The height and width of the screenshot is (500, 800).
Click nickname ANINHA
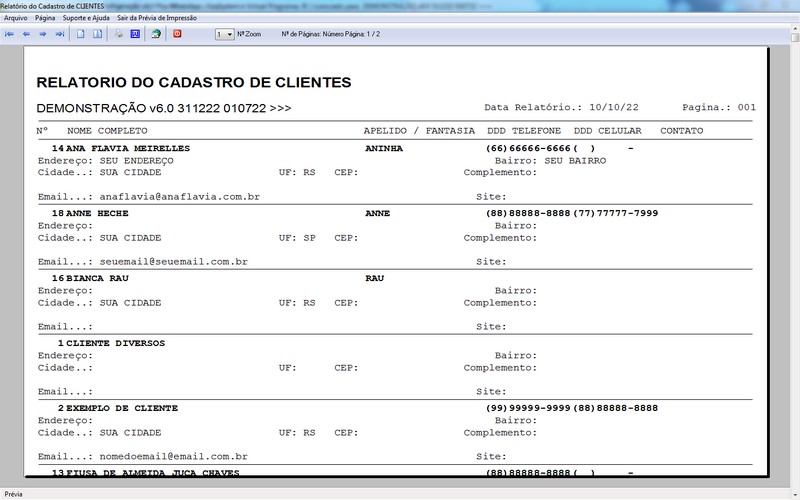coord(384,148)
